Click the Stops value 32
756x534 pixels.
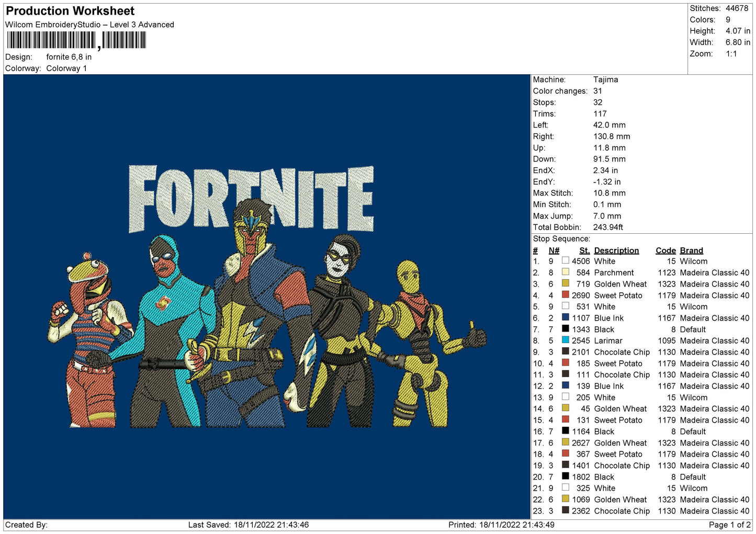tap(597, 103)
